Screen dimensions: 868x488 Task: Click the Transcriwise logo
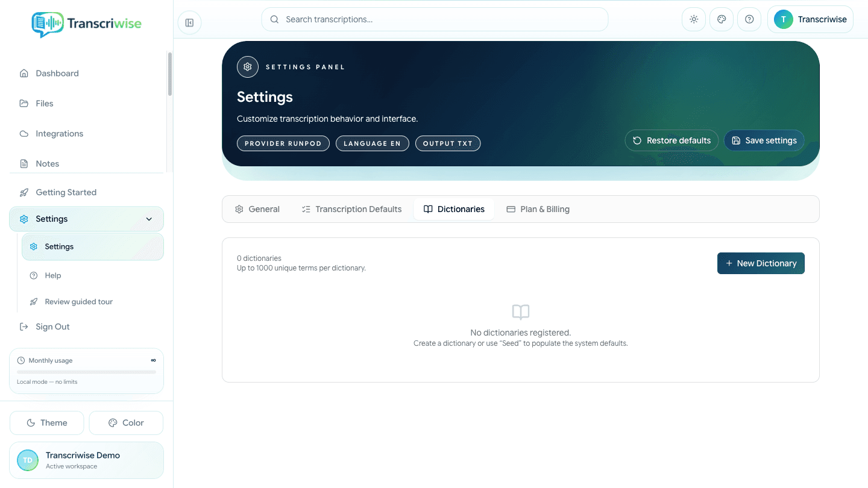(x=86, y=24)
